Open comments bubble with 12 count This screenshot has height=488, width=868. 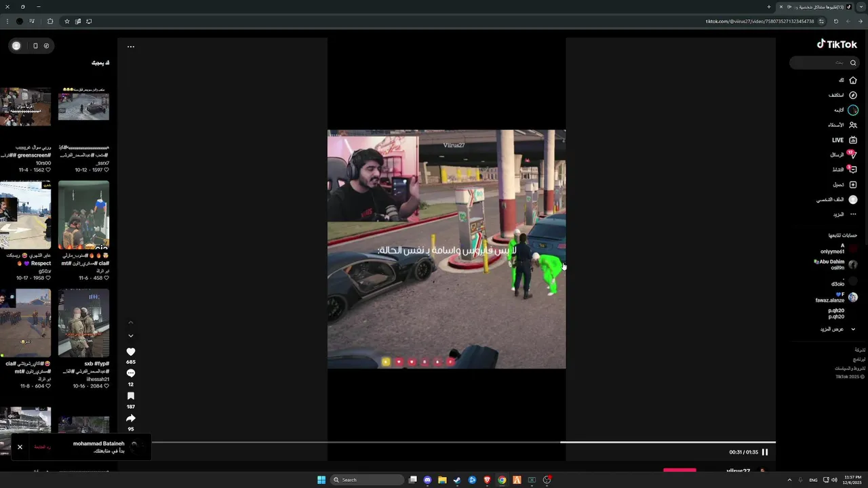(131, 373)
